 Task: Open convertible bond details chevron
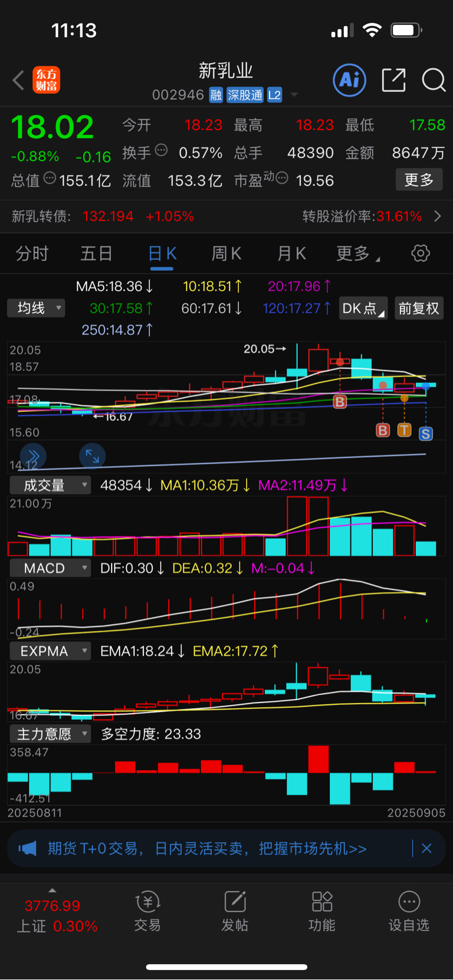pyautogui.click(x=438, y=216)
